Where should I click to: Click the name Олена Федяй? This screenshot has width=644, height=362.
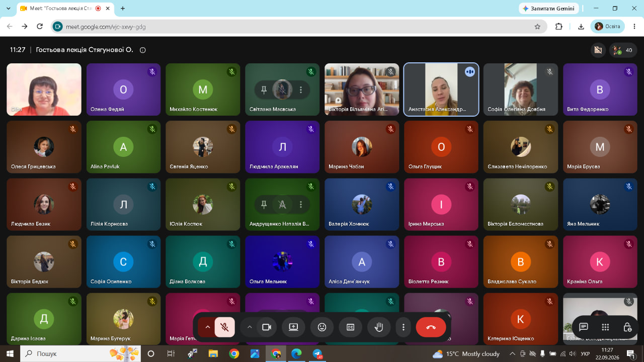(x=107, y=109)
